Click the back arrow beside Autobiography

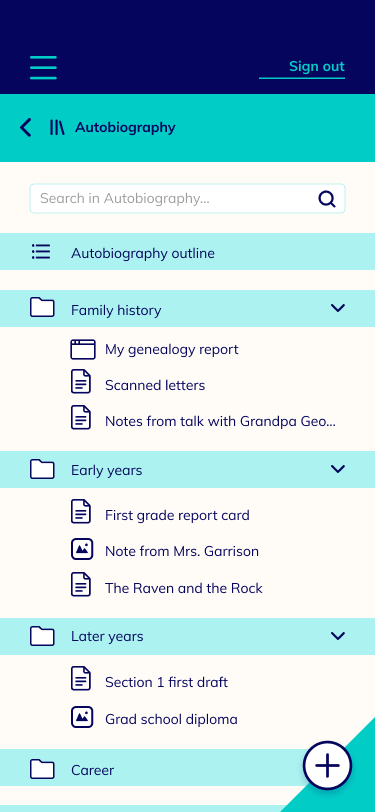point(25,127)
